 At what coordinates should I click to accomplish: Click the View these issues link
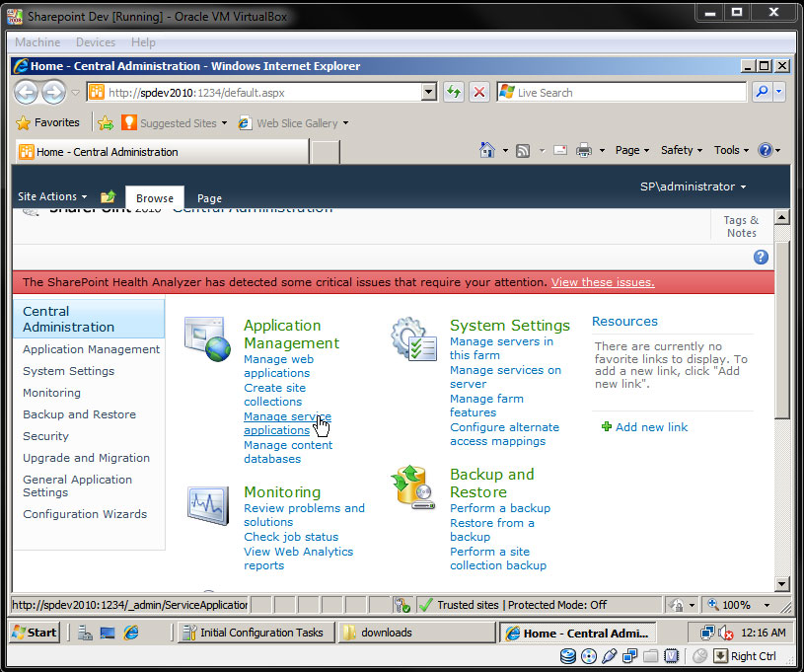[x=603, y=282]
